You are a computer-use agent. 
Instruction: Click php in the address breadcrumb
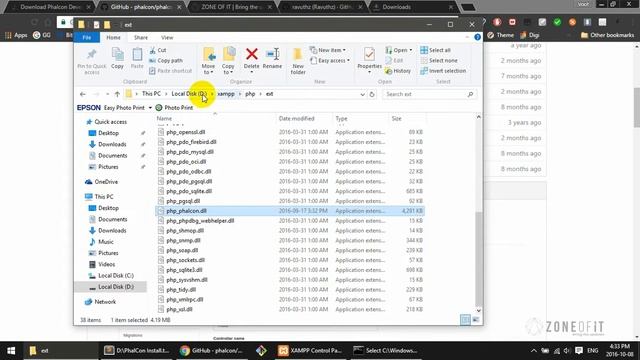pyautogui.click(x=250, y=94)
